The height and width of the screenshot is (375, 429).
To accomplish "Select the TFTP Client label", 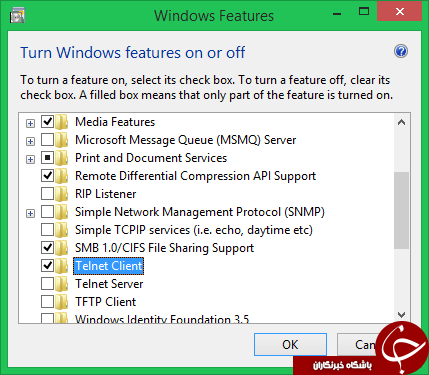I will (x=106, y=302).
